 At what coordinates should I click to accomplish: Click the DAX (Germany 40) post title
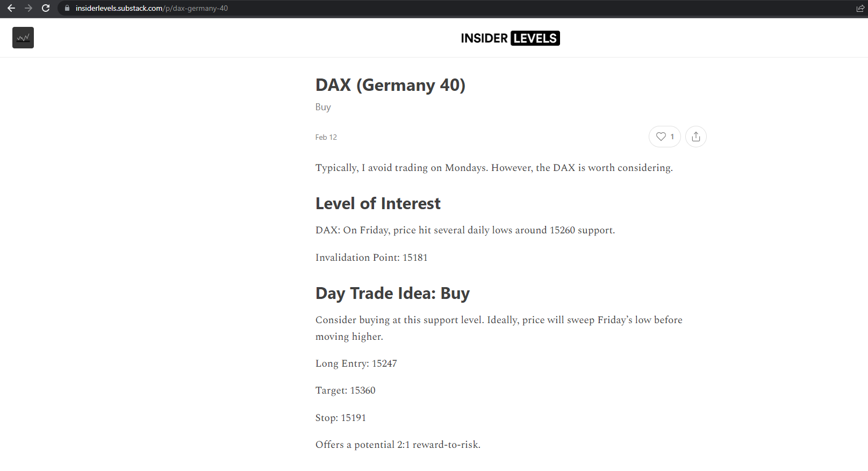(390, 85)
